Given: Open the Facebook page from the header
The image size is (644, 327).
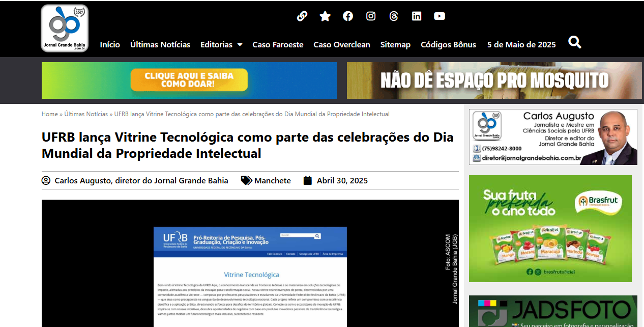Looking at the screenshot, I should (348, 16).
